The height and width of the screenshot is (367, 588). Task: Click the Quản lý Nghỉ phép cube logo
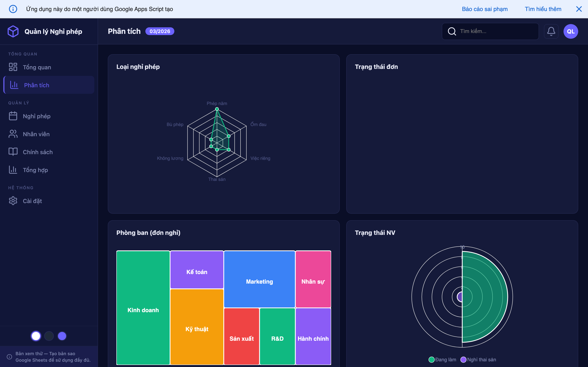click(x=13, y=31)
